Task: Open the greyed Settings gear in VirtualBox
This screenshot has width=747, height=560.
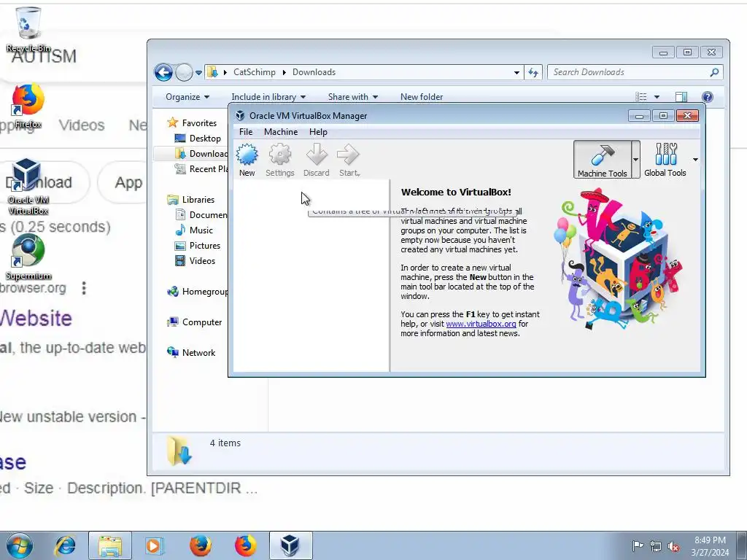Action: click(279, 160)
